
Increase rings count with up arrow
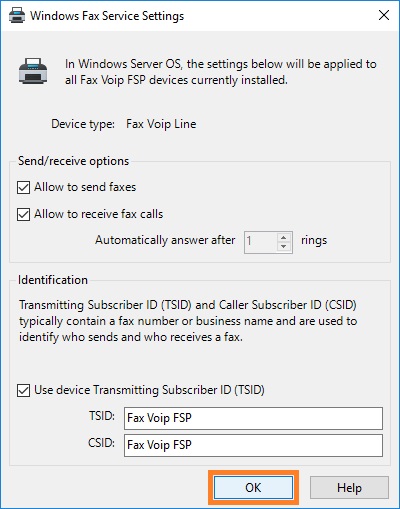click(x=284, y=237)
